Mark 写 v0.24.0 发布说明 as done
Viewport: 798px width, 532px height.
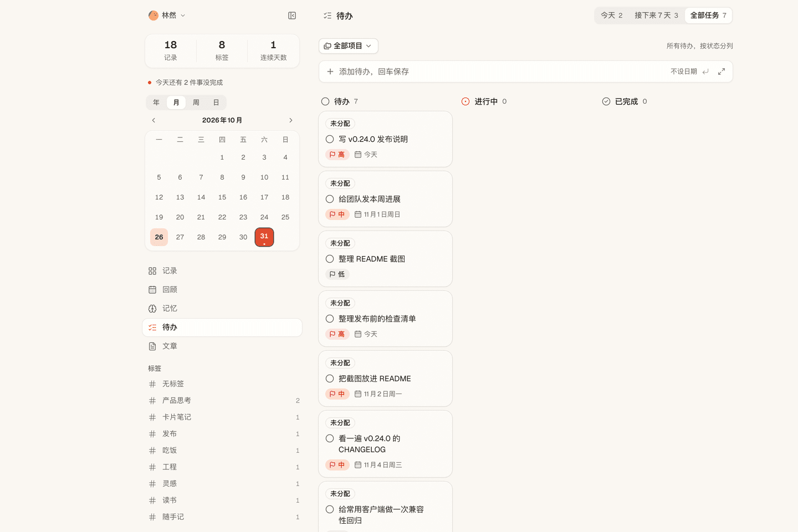pyautogui.click(x=330, y=139)
